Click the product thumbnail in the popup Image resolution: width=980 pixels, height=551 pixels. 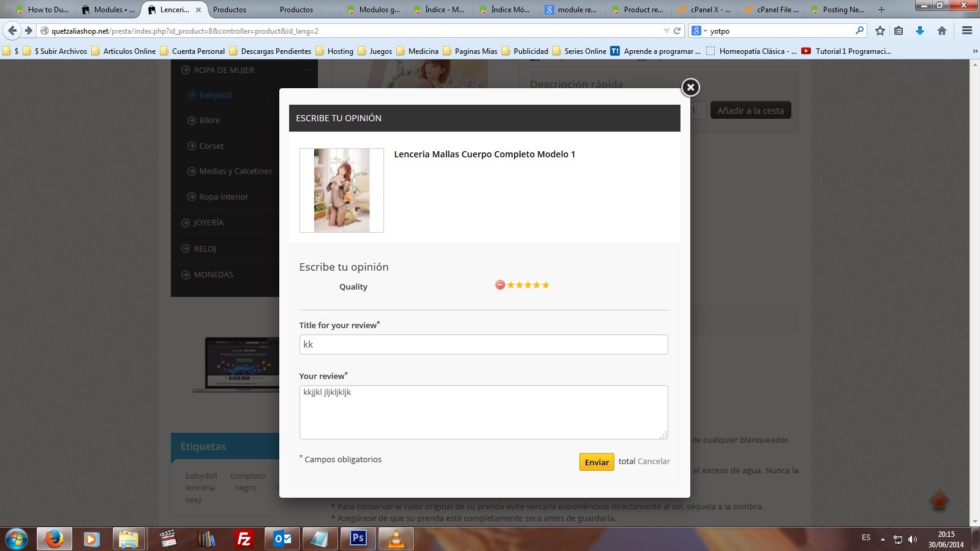coord(342,190)
